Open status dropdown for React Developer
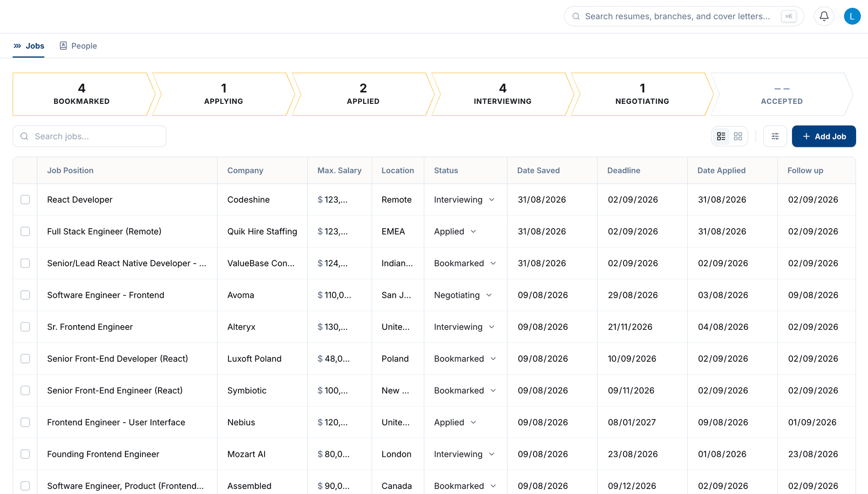Image resolution: width=868 pixels, height=494 pixels. pos(464,200)
